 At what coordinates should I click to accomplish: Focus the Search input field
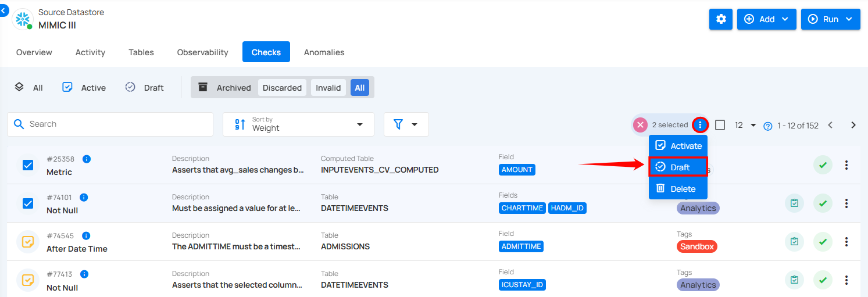click(x=110, y=124)
